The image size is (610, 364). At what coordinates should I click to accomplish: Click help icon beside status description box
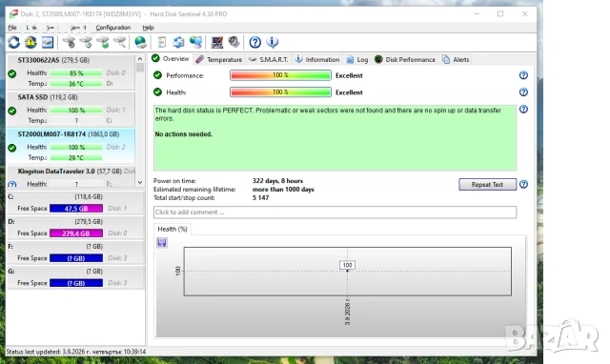(x=523, y=110)
